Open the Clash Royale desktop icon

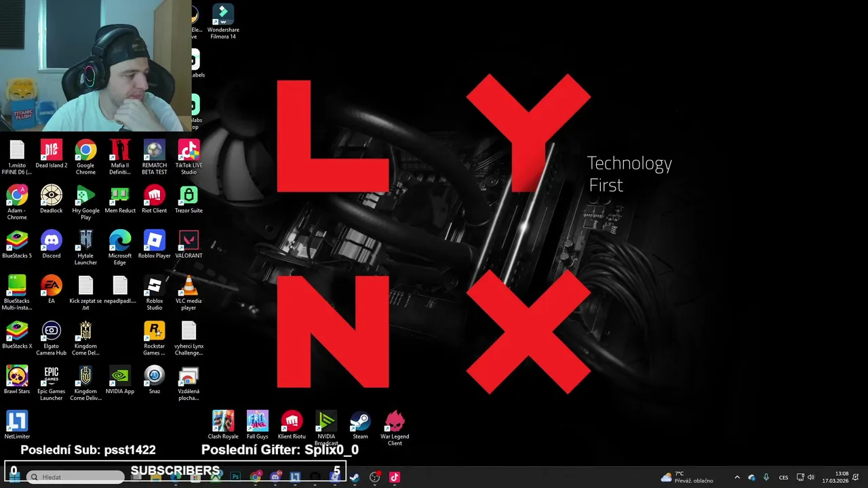click(x=223, y=425)
